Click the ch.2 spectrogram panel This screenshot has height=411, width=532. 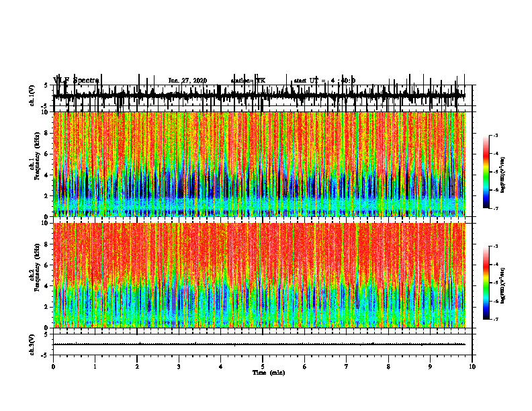pos(259,275)
